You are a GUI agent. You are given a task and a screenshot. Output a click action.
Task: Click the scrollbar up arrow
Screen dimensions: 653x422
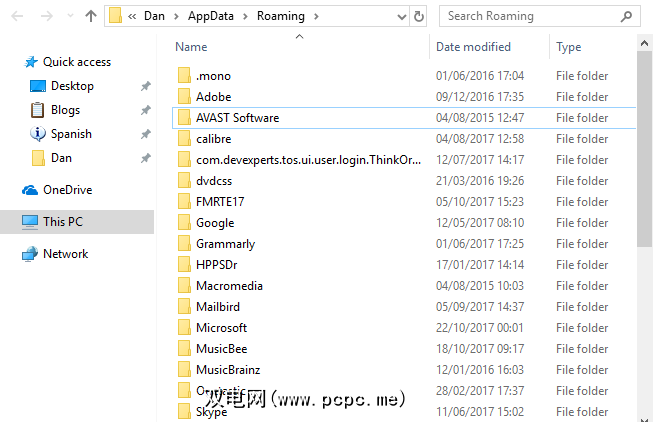tap(644, 43)
